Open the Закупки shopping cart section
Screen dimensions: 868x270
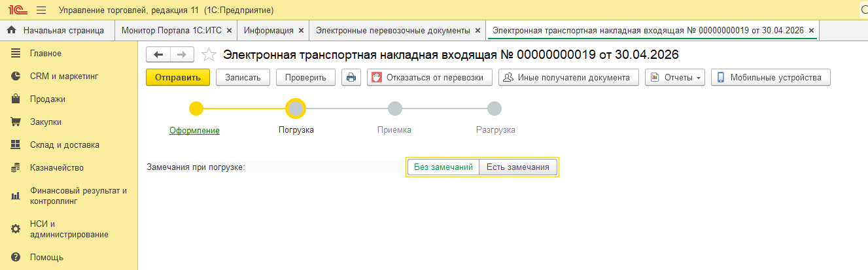[x=45, y=122]
